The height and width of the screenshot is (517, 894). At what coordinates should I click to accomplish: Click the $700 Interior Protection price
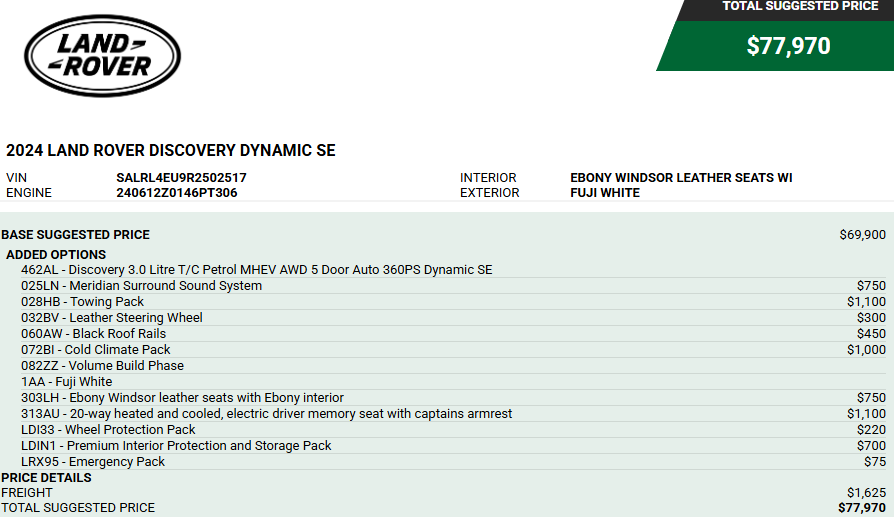pyautogui.click(x=871, y=445)
